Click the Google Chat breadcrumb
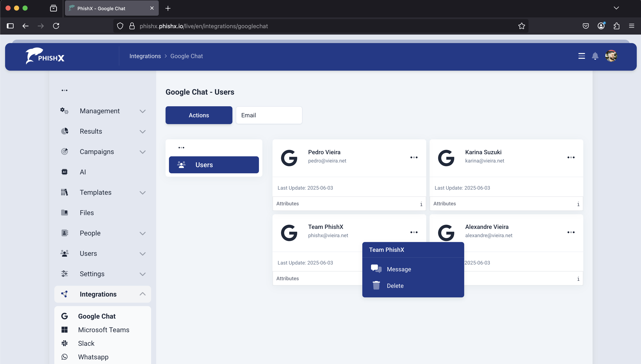The width and height of the screenshot is (641, 364). (x=187, y=56)
